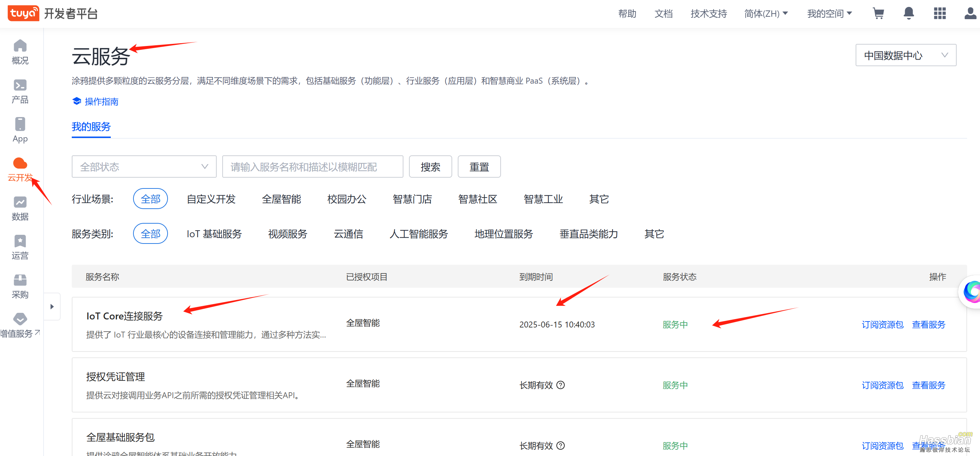Click 服务中 status of IoT Core连接服务

tap(675, 324)
